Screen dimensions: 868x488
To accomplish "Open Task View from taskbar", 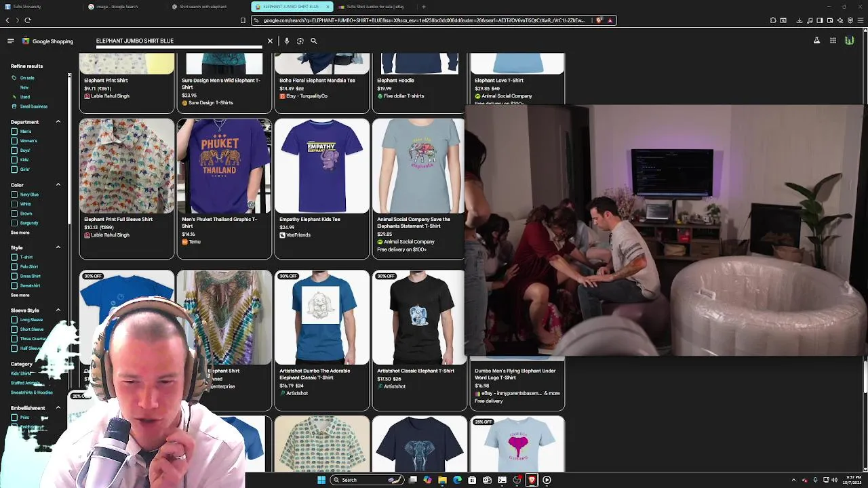I will point(412,480).
